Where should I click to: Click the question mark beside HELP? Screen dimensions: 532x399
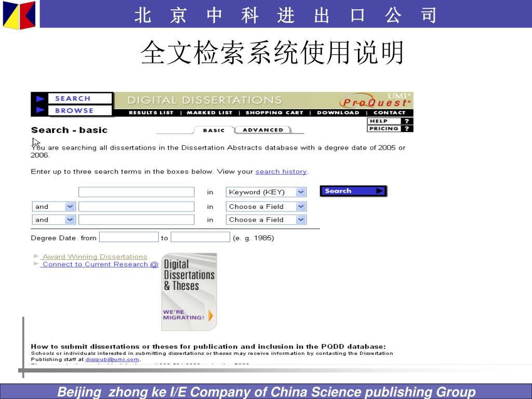click(407, 121)
